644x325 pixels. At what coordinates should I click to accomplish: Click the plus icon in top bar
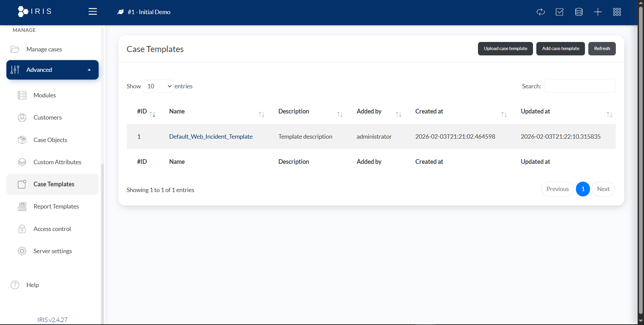pos(598,12)
